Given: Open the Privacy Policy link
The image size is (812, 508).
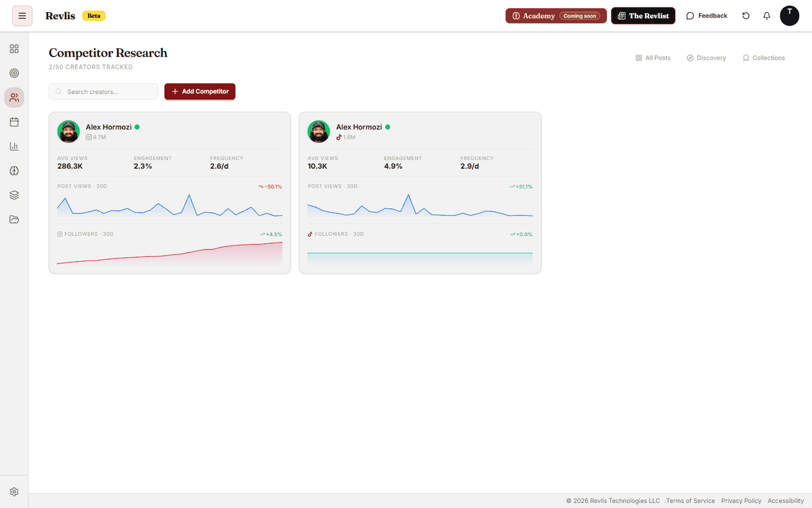Looking at the screenshot, I should (x=741, y=501).
